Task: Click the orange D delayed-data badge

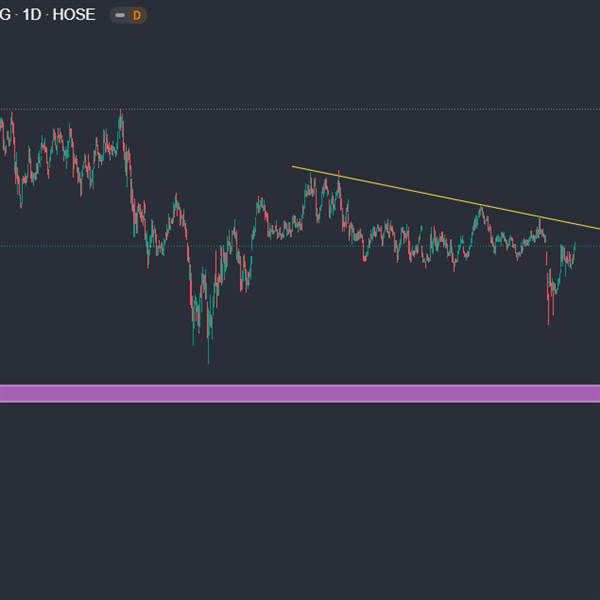Action: [137, 15]
